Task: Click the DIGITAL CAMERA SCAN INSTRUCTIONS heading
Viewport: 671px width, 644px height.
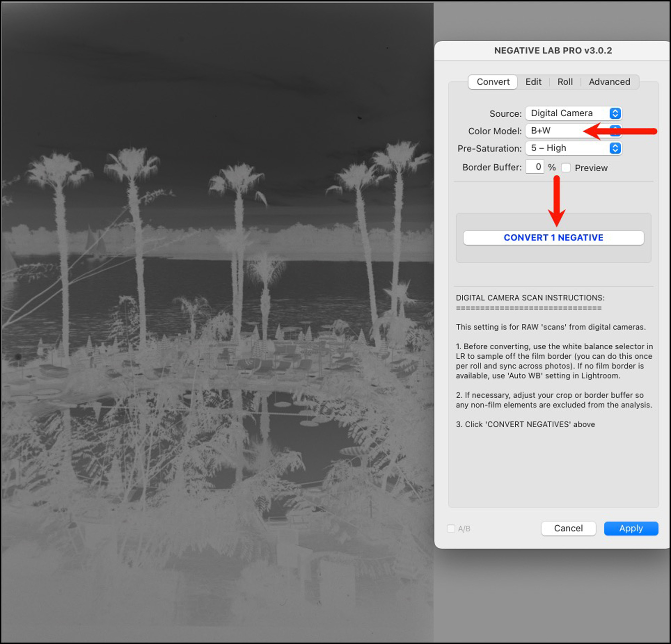Action: 530,298
